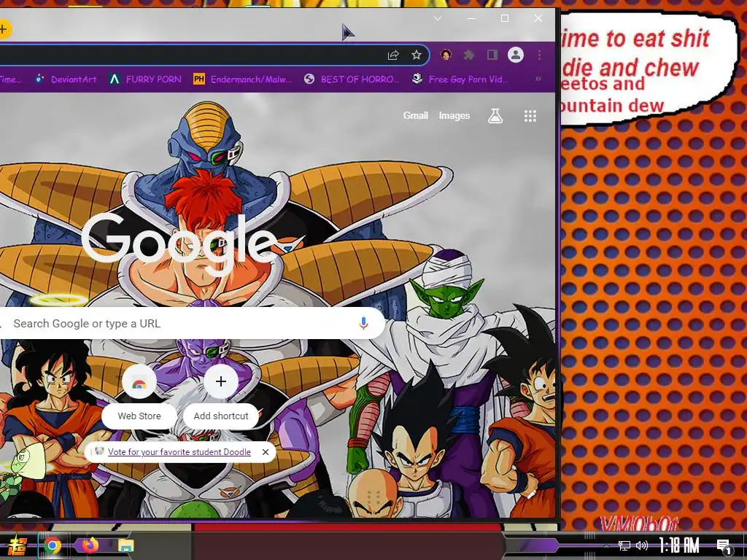The height and width of the screenshot is (560, 747).
Task: Click the Google logo
Action: 179,244
